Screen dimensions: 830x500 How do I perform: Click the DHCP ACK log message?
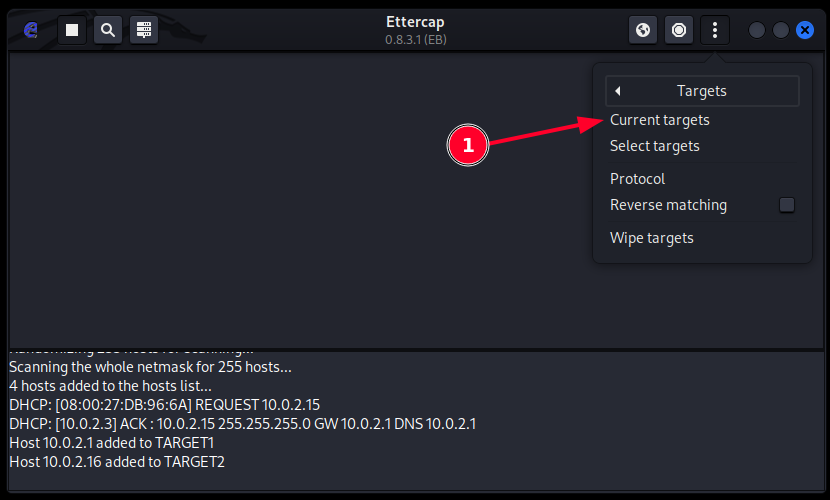[x=242, y=423]
